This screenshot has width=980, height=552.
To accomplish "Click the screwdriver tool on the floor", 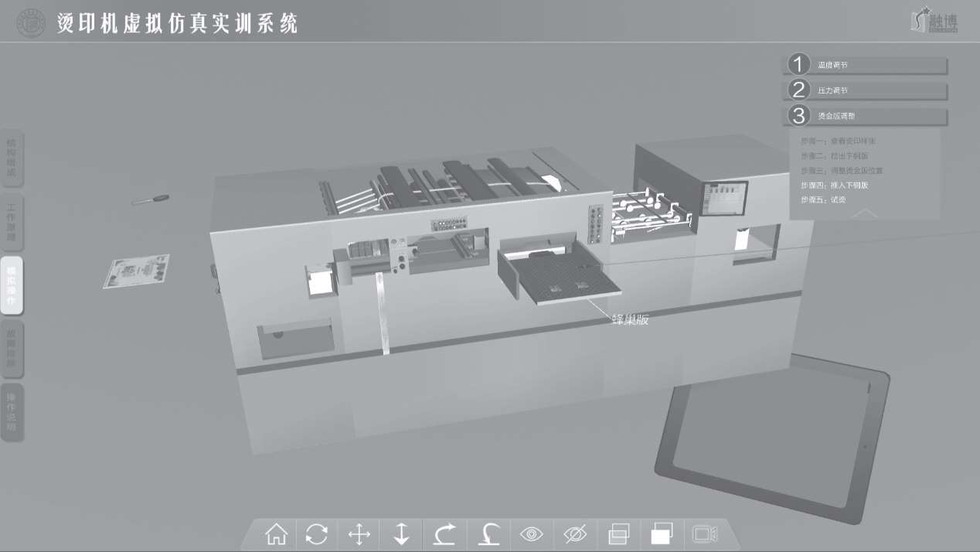I will tap(151, 199).
